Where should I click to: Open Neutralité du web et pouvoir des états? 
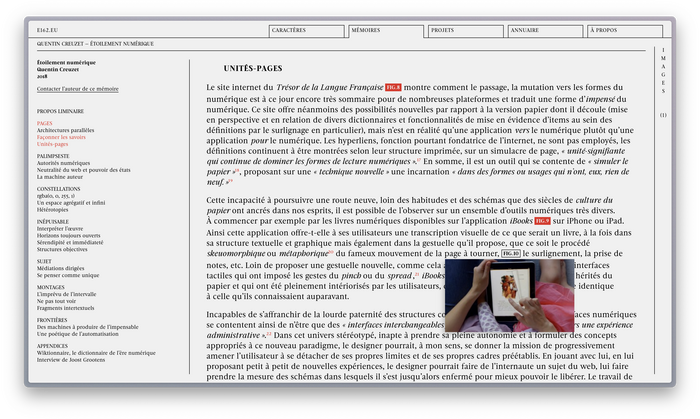[x=83, y=170]
